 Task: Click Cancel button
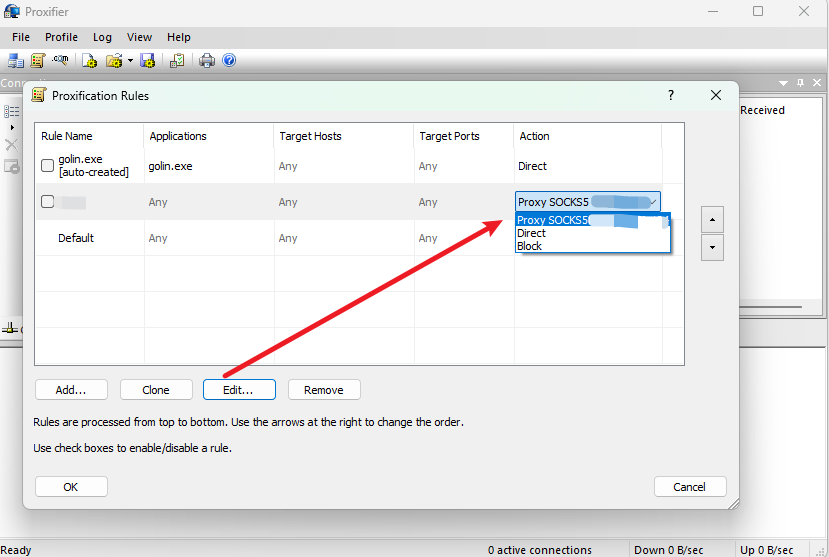[x=690, y=486]
